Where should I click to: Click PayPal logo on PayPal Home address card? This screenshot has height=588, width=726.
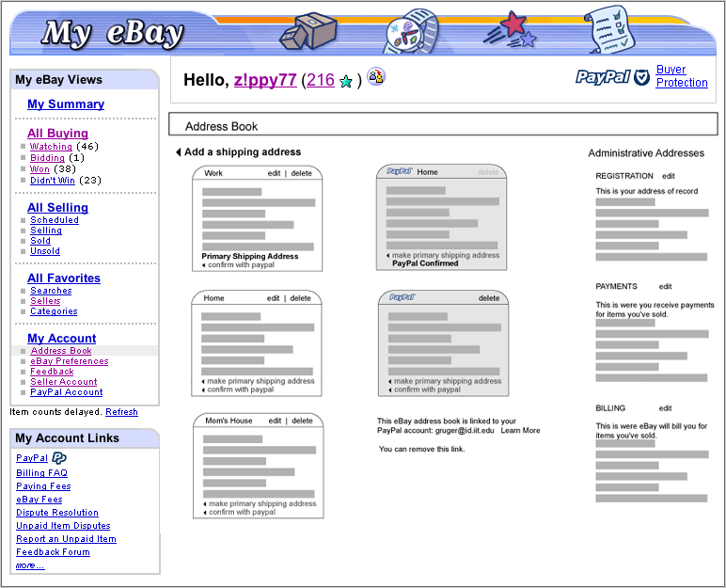point(400,171)
